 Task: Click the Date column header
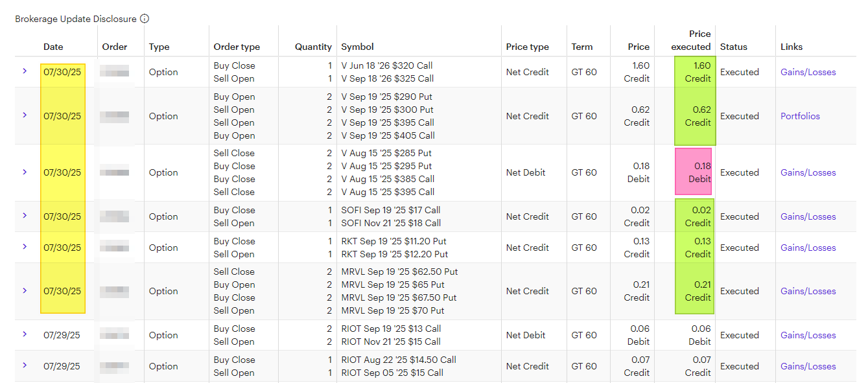pos(53,47)
